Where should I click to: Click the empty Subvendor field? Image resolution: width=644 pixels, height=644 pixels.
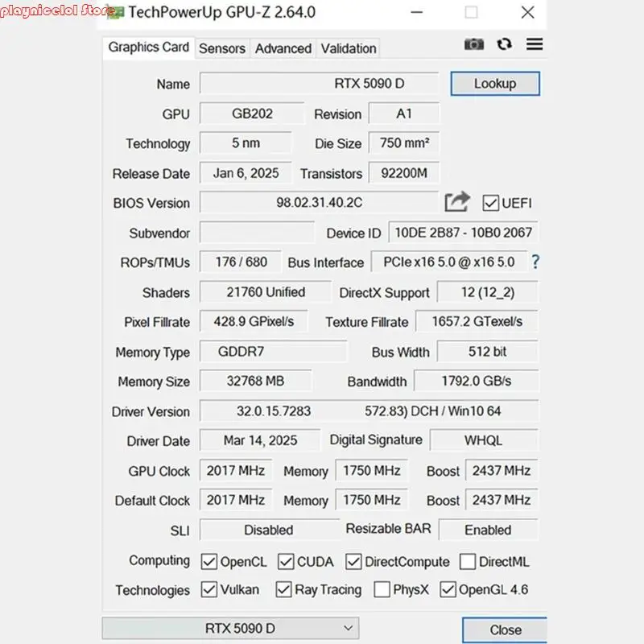(257, 233)
